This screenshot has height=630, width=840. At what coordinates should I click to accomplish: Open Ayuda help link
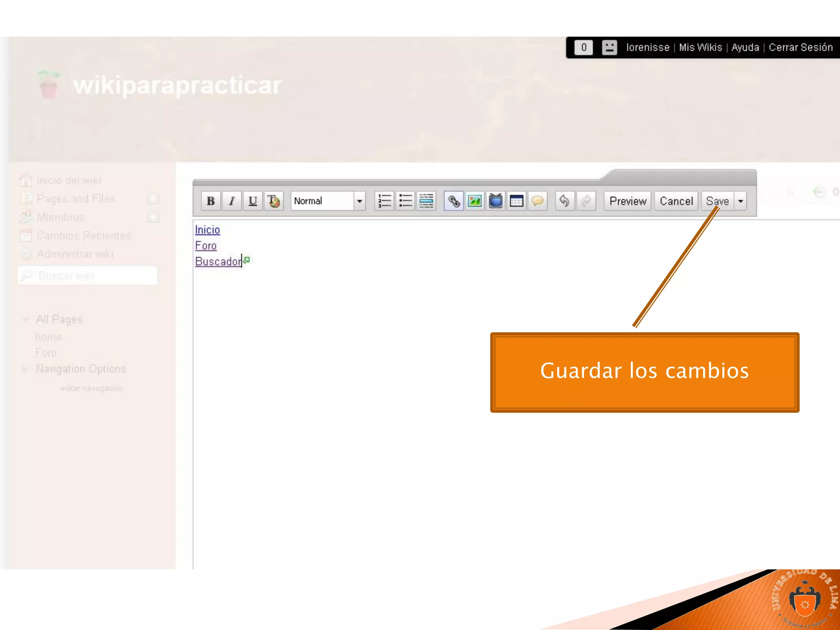click(x=745, y=48)
